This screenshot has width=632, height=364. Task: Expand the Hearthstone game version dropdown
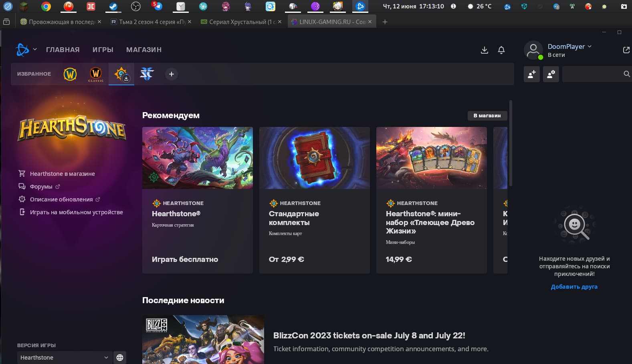pyautogui.click(x=64, y=358)
